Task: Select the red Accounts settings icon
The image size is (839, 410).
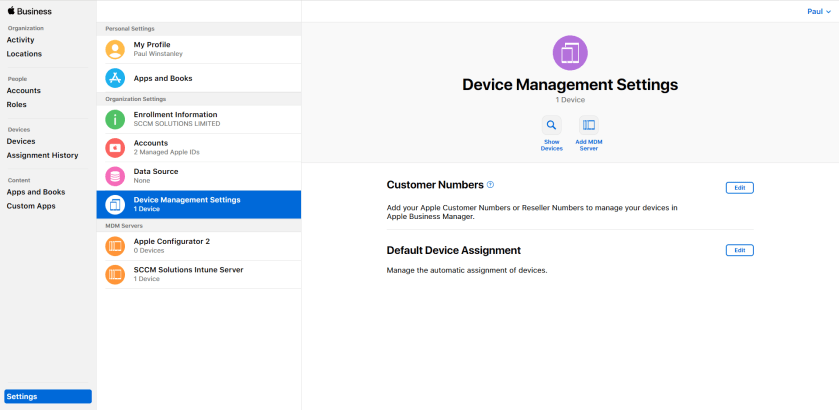Action: click(x=115, y=147)
